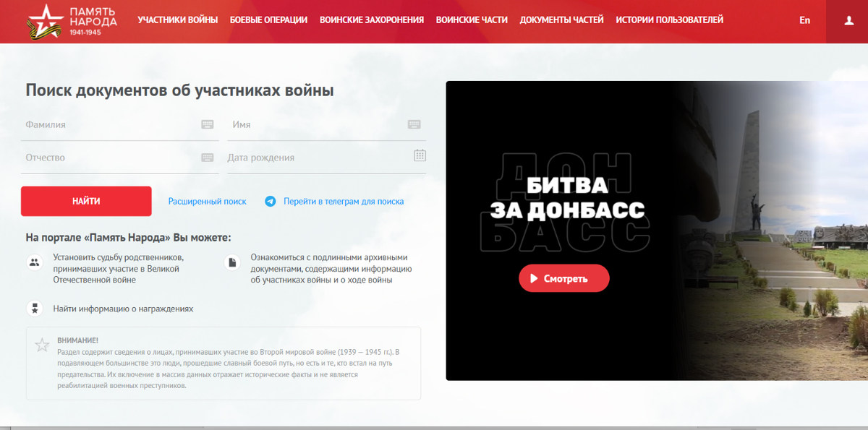
Task: Click the people icon beside Установить судьбу родственников
Action: pos(34,262)
